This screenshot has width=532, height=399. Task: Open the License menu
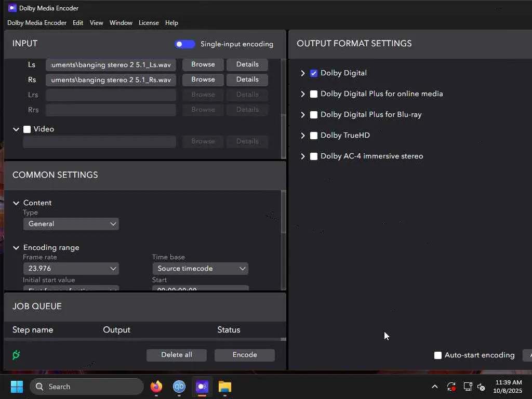click(149, 23)
